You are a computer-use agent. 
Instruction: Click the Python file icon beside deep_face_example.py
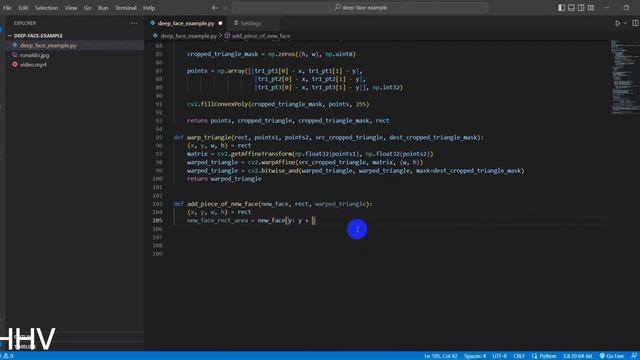(15, 45)
